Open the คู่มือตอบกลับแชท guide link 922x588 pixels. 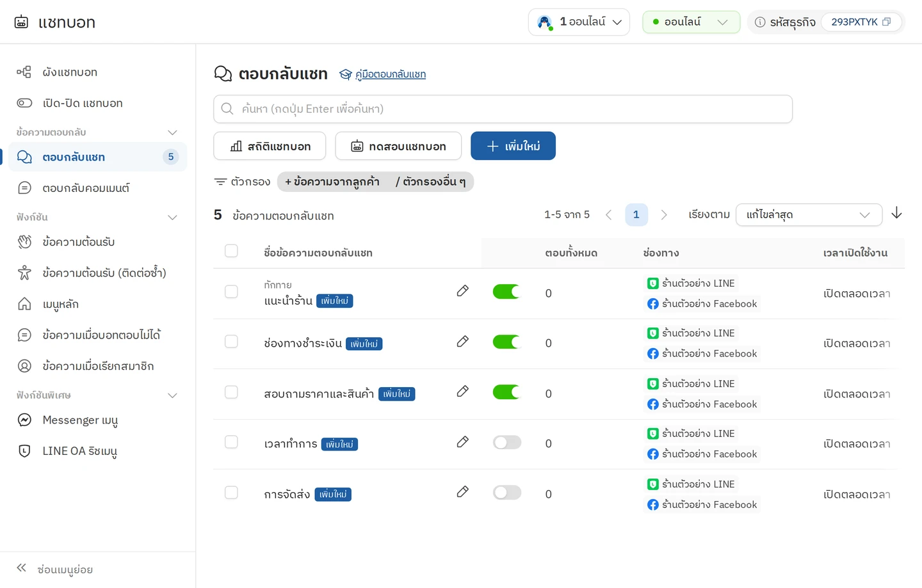pos(391,74)
